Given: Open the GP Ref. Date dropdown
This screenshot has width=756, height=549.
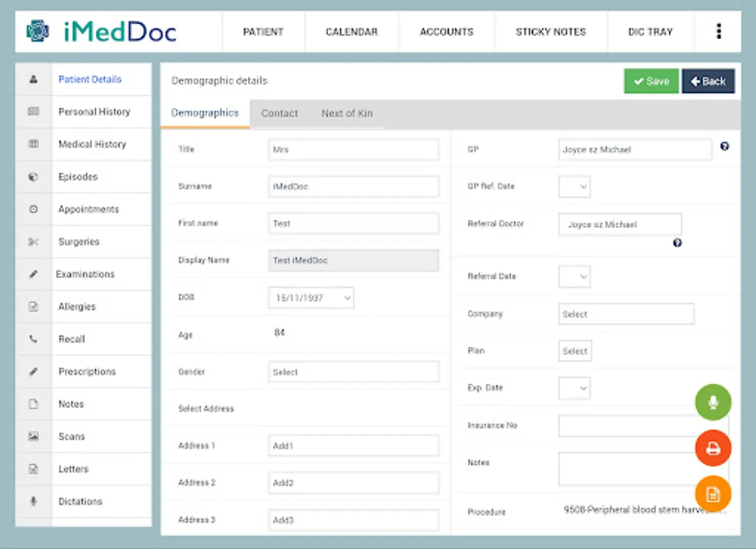Looking at the screenshot, I should [x=574, y=187].
